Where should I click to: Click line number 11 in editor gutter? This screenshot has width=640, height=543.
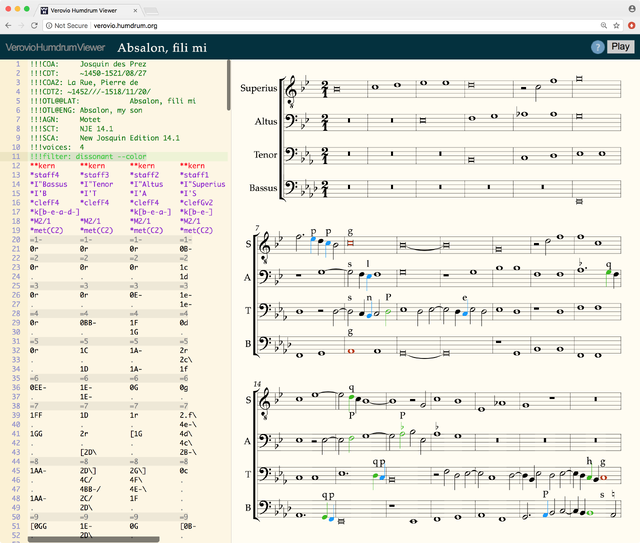click(15, 156)
